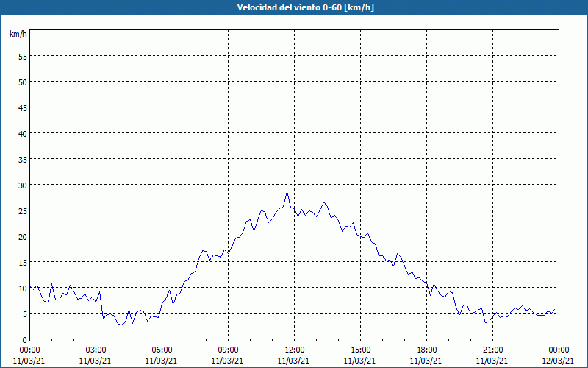Click the '15' y-axis value
Screen dimensions: 588x368
(23, 262)
